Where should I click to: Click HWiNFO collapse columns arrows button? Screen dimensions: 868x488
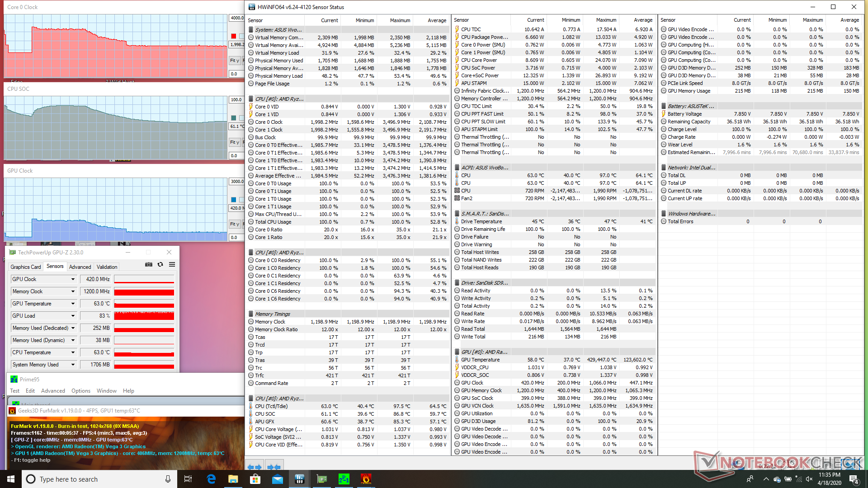point(274,467)
